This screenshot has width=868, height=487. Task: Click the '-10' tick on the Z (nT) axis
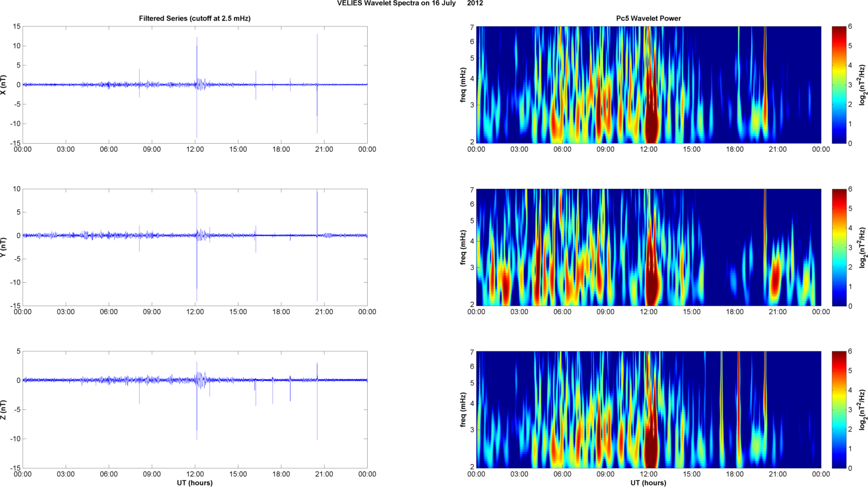[15, 439]
